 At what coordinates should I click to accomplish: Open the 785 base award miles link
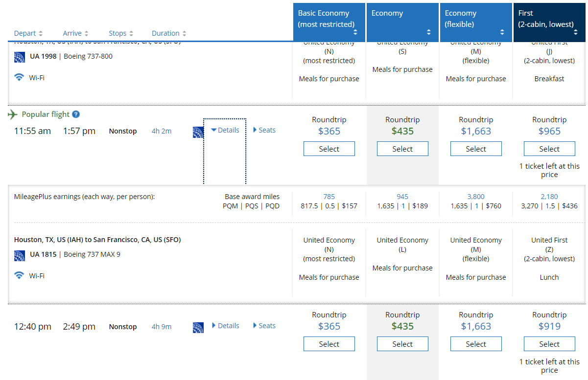[329, 197]
